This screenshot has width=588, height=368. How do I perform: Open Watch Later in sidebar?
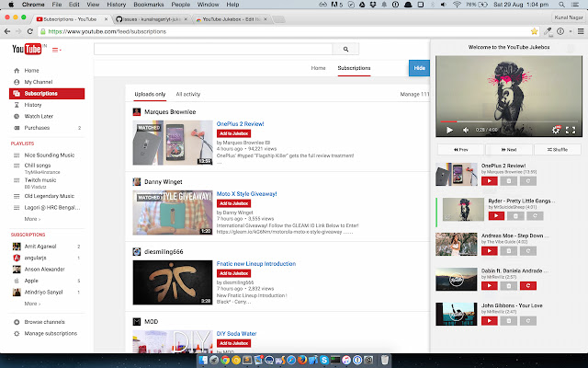coord(39,117)
